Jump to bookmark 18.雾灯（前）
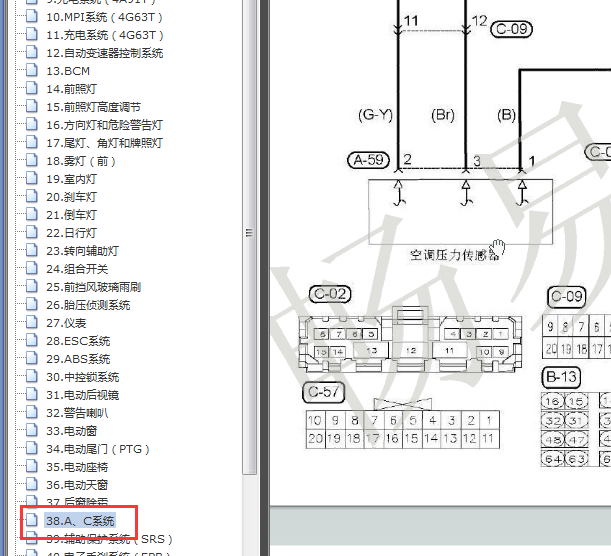This screenshot has height=556, width=611. [x=81, y=161]
